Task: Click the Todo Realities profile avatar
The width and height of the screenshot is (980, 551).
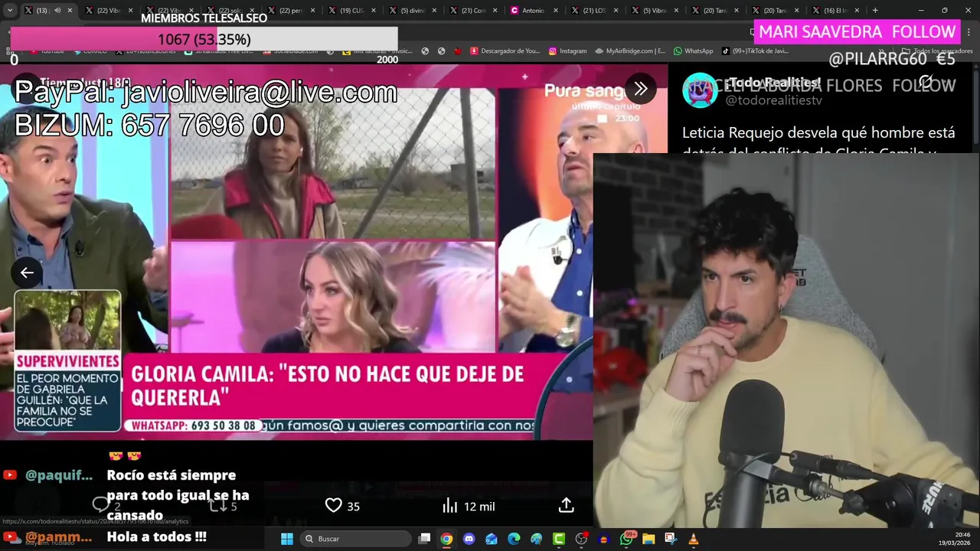Action: [698, 90]
